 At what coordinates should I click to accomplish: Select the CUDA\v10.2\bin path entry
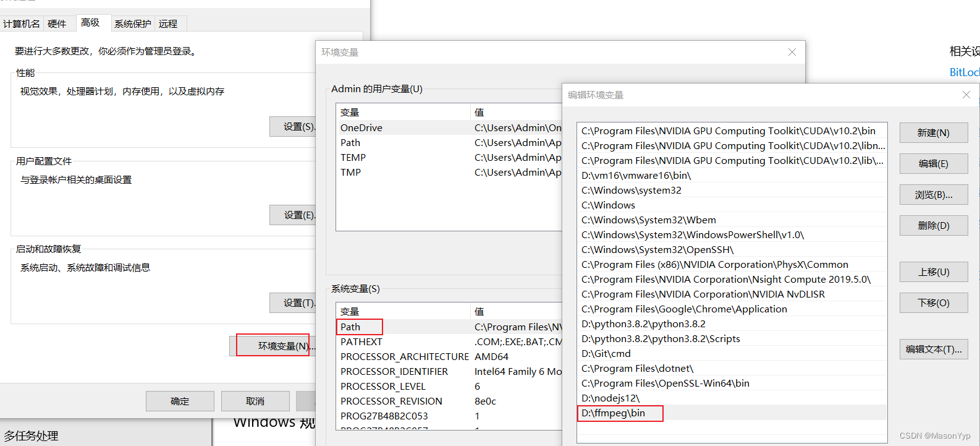732,131
